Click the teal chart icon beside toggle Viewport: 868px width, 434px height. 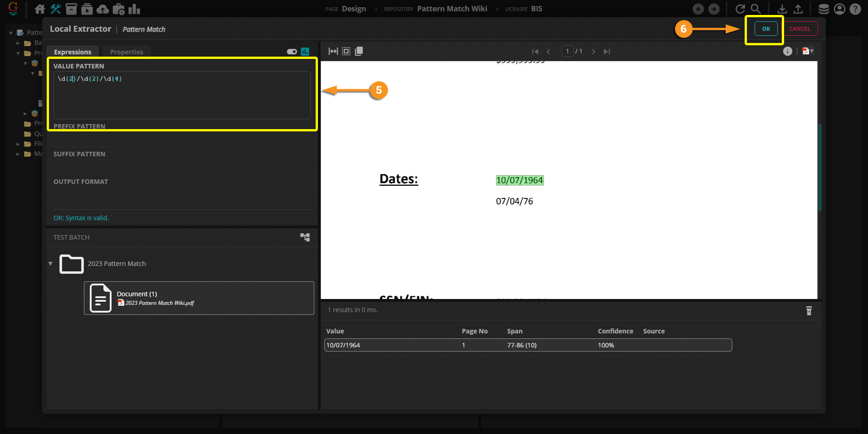pos(305,52)
